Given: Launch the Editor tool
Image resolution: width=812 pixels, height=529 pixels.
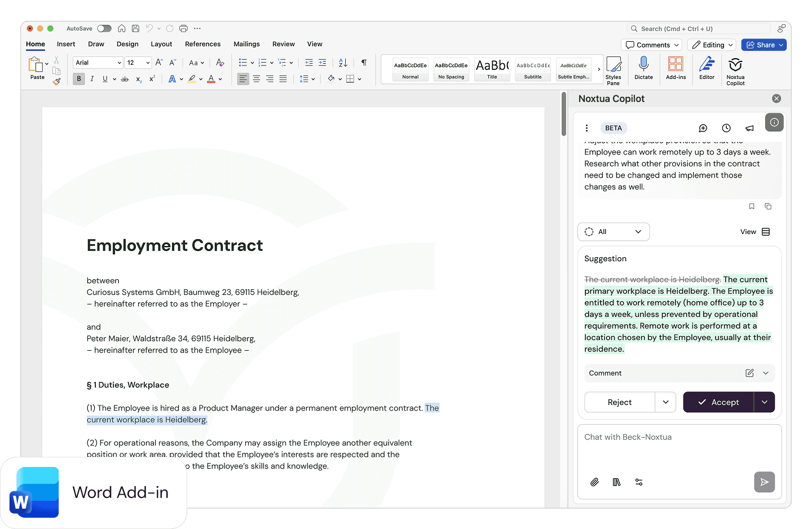Looking at the screenshot, I should 707,68.
